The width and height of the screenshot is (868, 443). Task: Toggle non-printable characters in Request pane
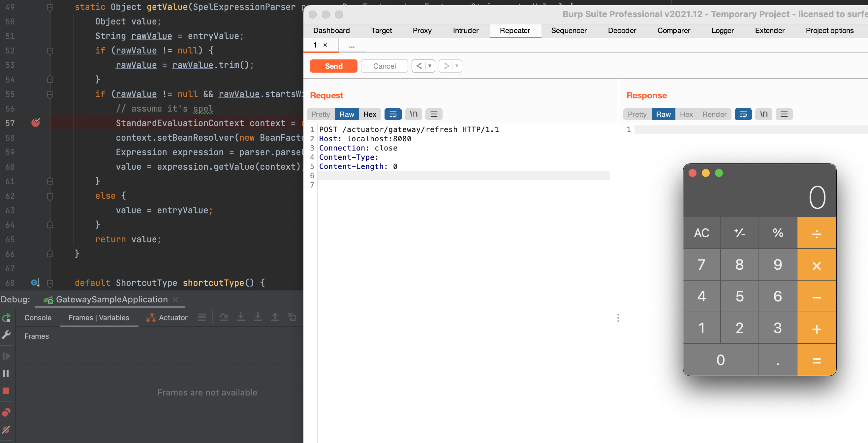coord(414,114)
